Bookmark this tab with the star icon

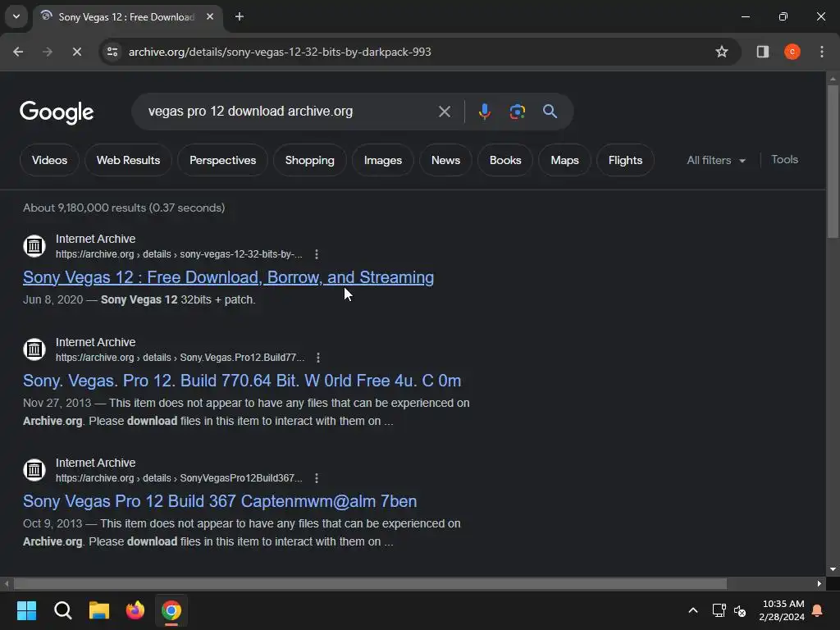click(722, 52)
